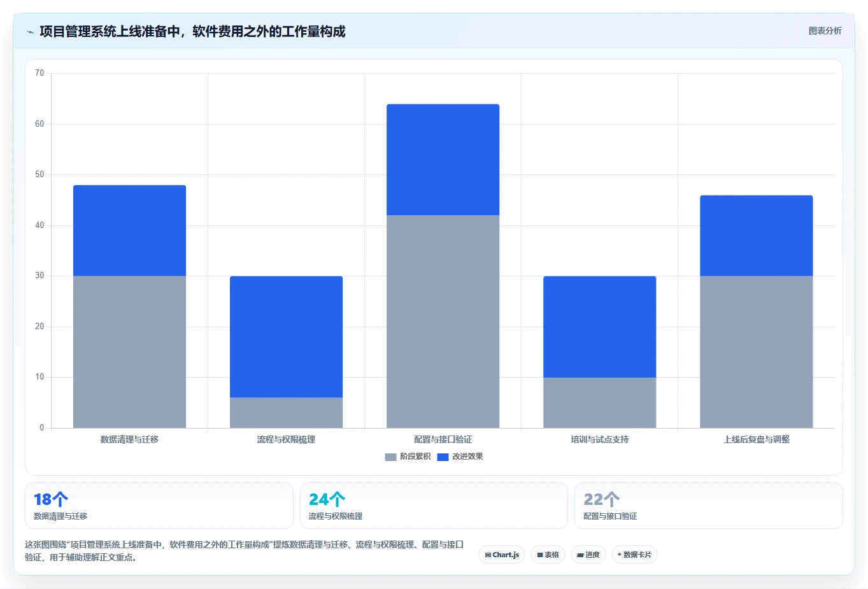Click the x-axis label 数据清理与迁移

pyautogui.click(x=129, y=439)
